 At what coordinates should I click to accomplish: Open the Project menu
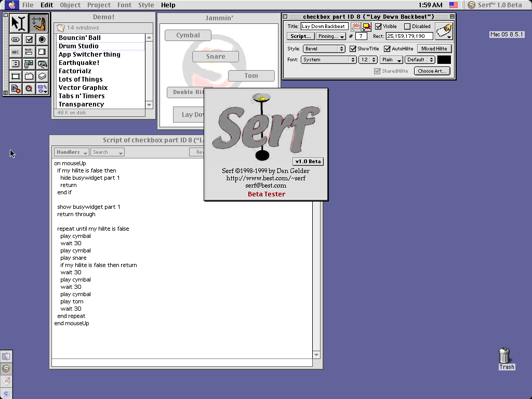[99, 5]
